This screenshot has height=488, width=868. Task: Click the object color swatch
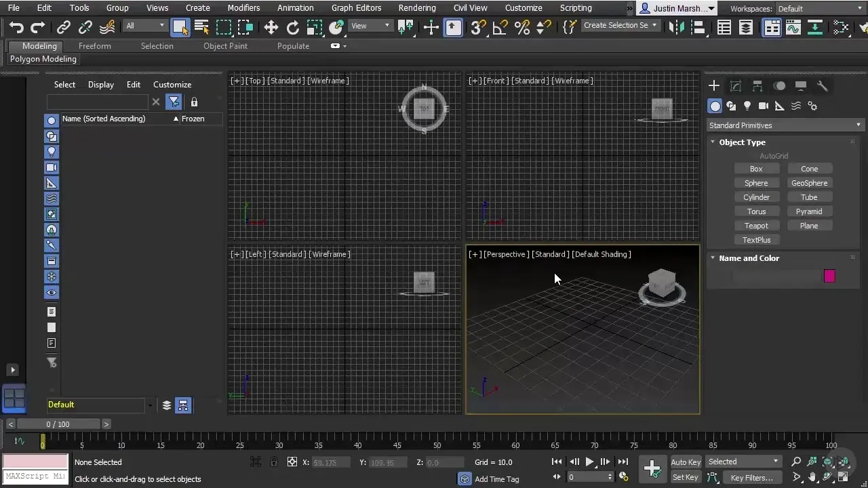coord(829,276)
